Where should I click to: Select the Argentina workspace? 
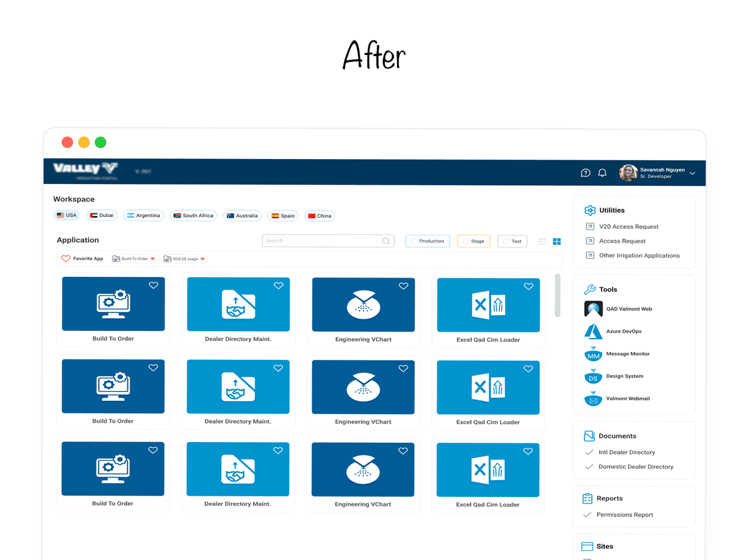coord(143,215)
